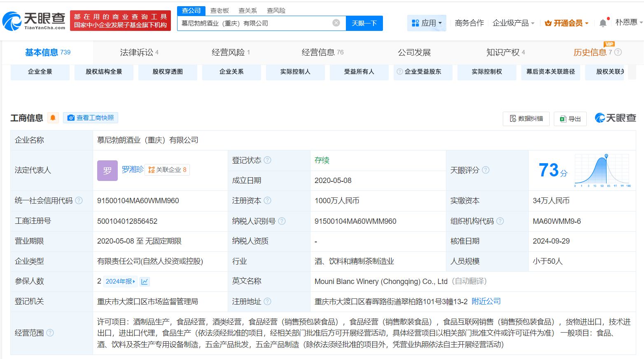Open the 基本信息 tab
This screenshot has height=359, width=644.
point(48,52)
